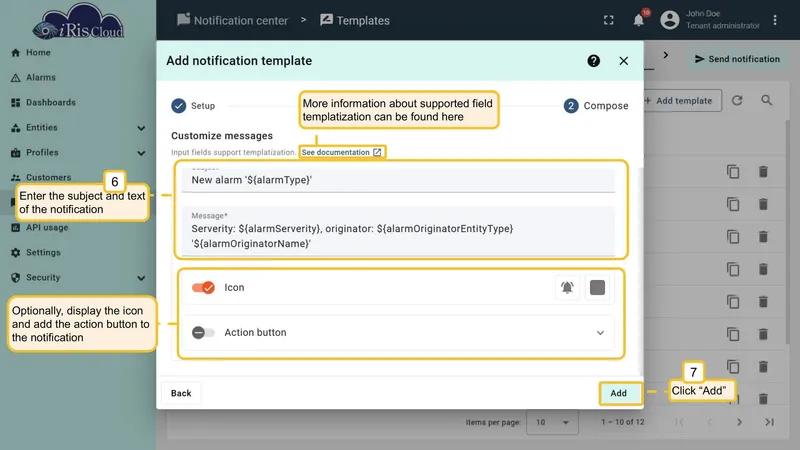Disable the Icon toggle switch

[x=203, y=287]
